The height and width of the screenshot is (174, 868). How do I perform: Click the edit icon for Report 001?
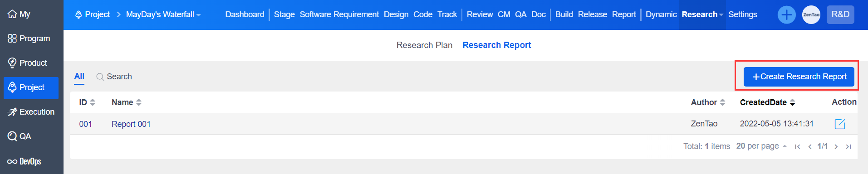tap(840, 124)
